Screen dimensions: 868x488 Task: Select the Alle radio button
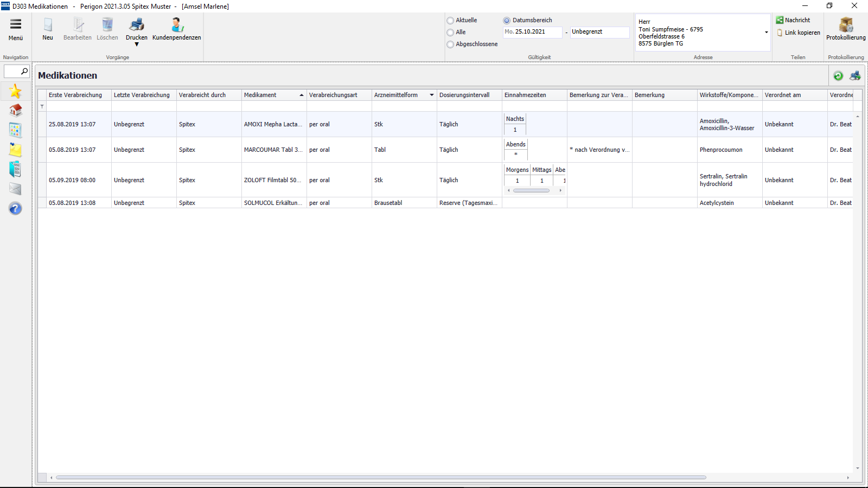pos(450,33)
